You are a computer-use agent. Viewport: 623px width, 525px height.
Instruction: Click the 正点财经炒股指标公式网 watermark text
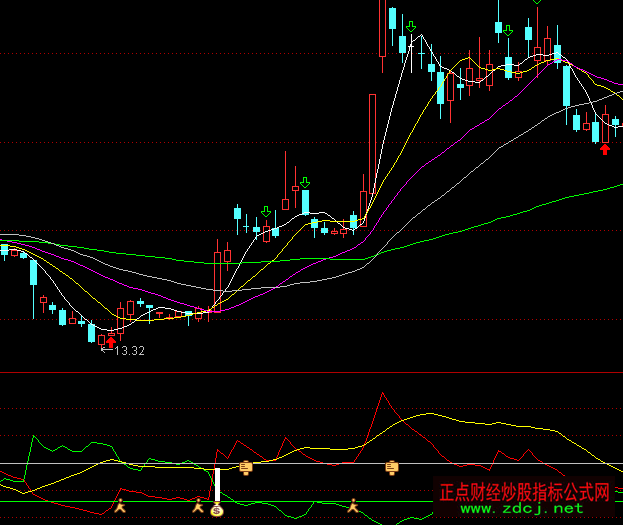524,493
